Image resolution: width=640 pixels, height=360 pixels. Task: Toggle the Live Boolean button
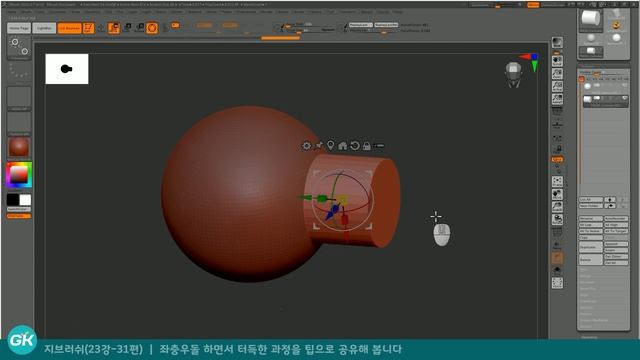click(69, 28)
